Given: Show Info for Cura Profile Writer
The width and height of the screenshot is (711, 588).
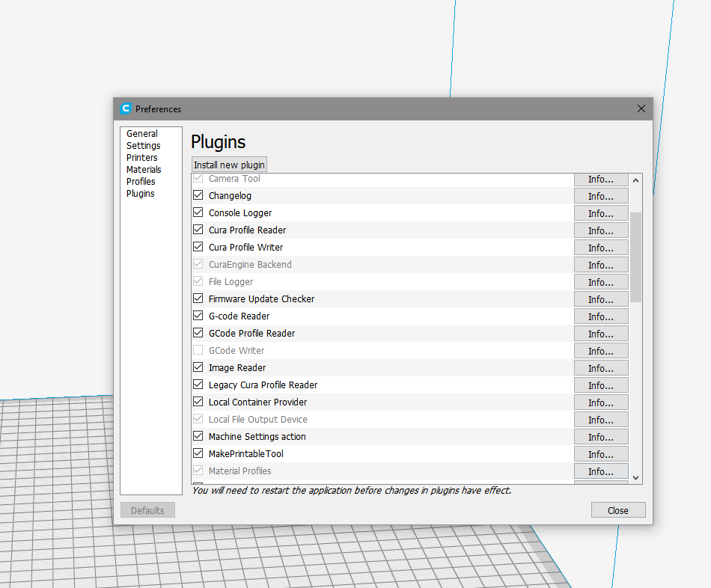Looking at the screenshot, I should (x=601, y=248).
